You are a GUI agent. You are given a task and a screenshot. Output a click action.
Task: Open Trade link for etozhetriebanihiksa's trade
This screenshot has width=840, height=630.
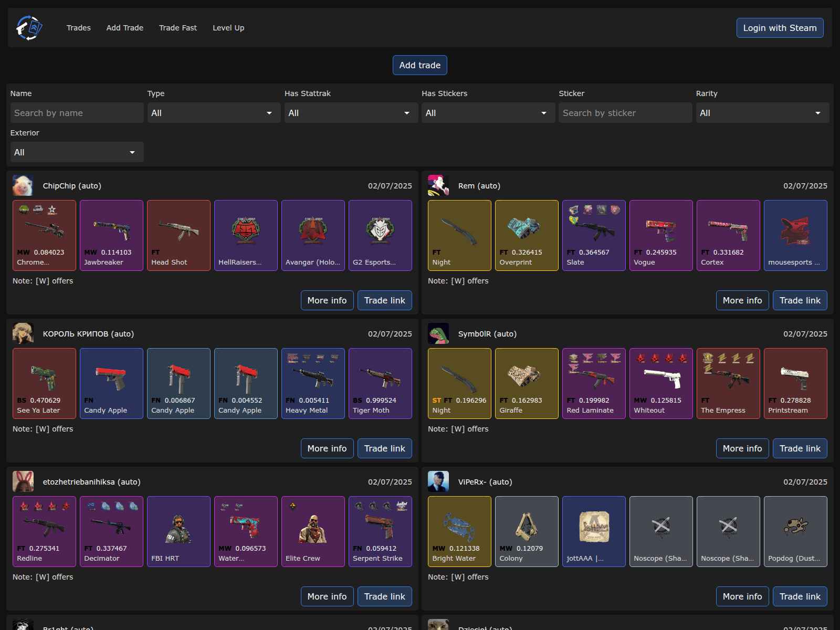(x=385, y=596)
